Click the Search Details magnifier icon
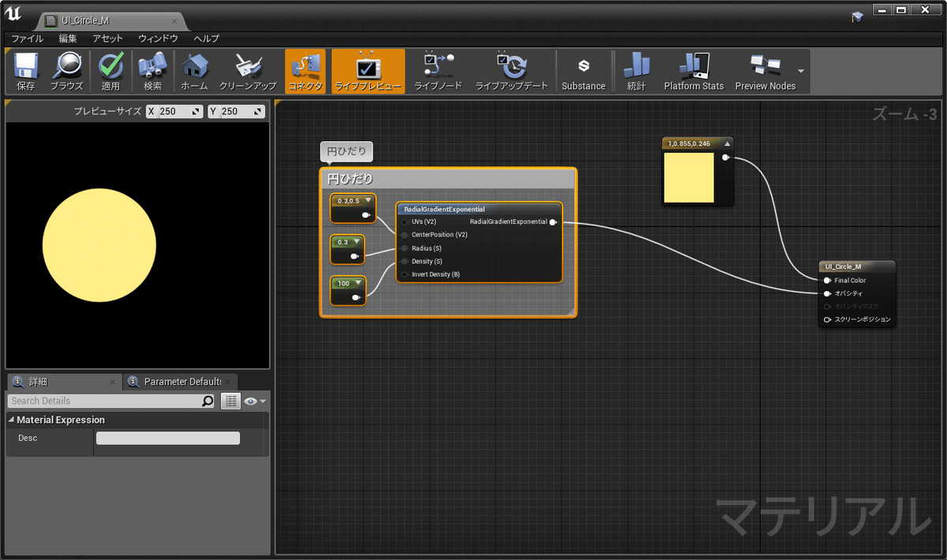 pos(208,401)
